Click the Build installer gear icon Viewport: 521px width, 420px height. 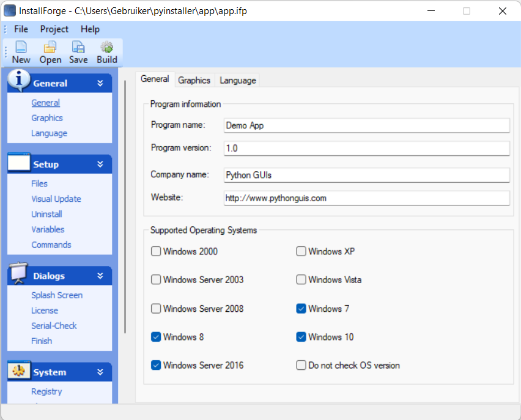pyautogui.click(x=107, y=47)
